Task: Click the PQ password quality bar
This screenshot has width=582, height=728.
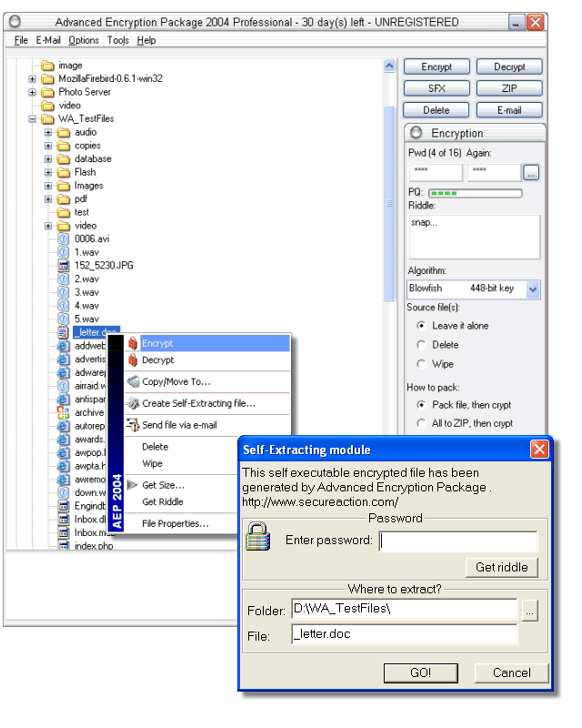Action: [475, 193]
